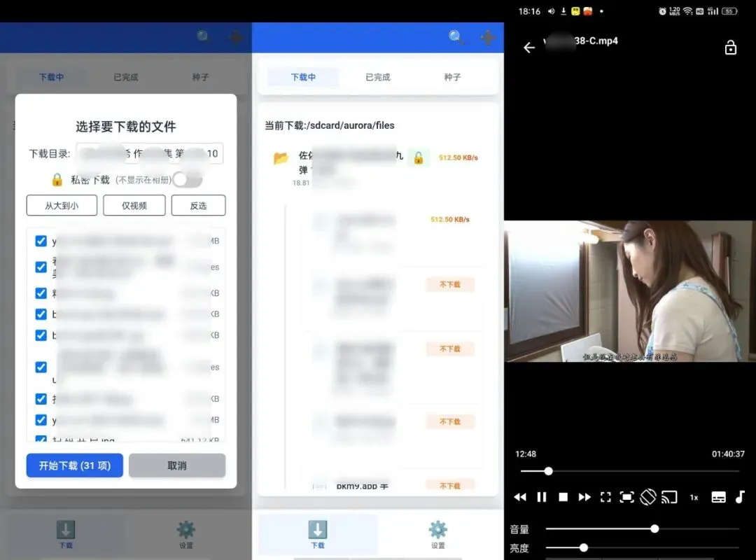Go back using the video player arrow
Viewport: 756px width, 560px height.
tap(529, 48)
